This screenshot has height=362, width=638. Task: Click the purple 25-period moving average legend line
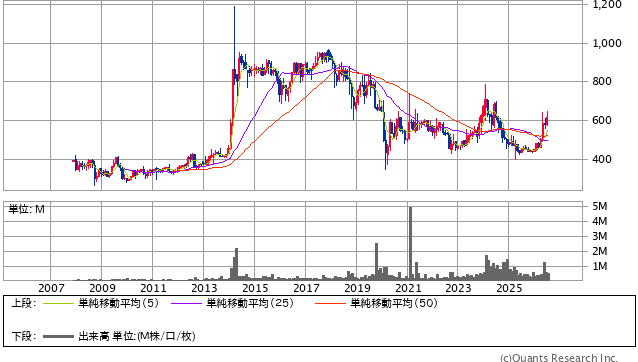[186, 303]
